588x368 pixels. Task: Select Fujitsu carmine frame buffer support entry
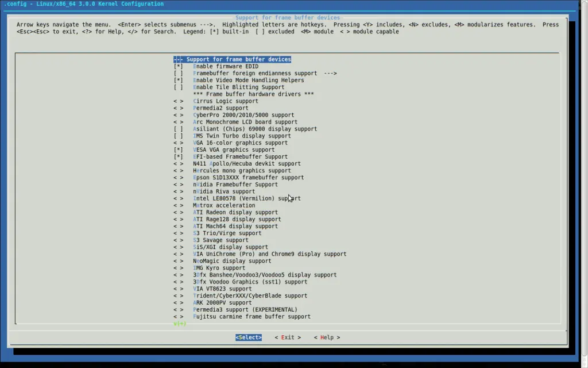[x=252, y=317]
